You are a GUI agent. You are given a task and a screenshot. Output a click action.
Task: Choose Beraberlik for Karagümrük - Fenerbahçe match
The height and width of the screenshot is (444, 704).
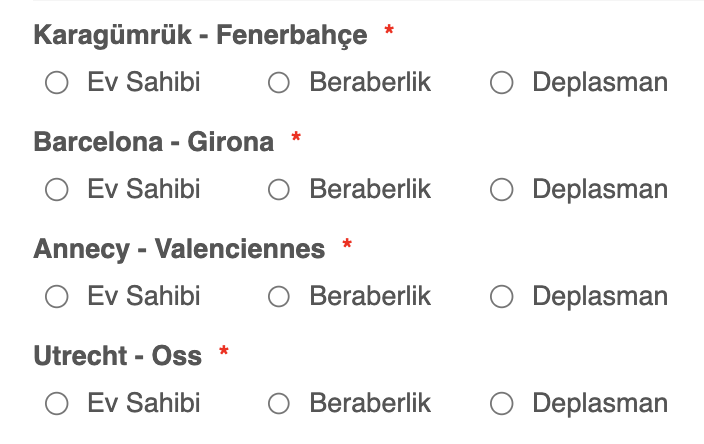coord(279,83)
